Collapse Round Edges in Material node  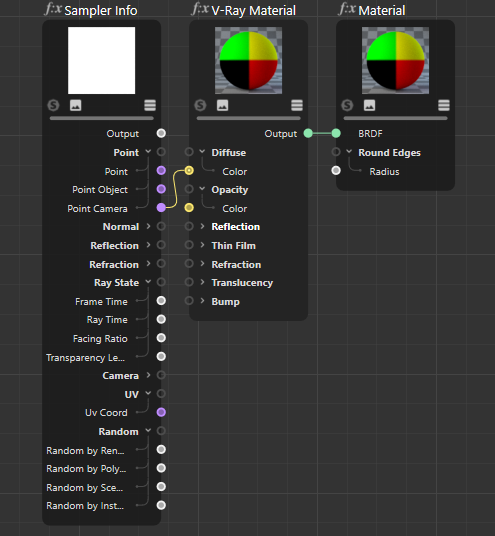point(349,151)
